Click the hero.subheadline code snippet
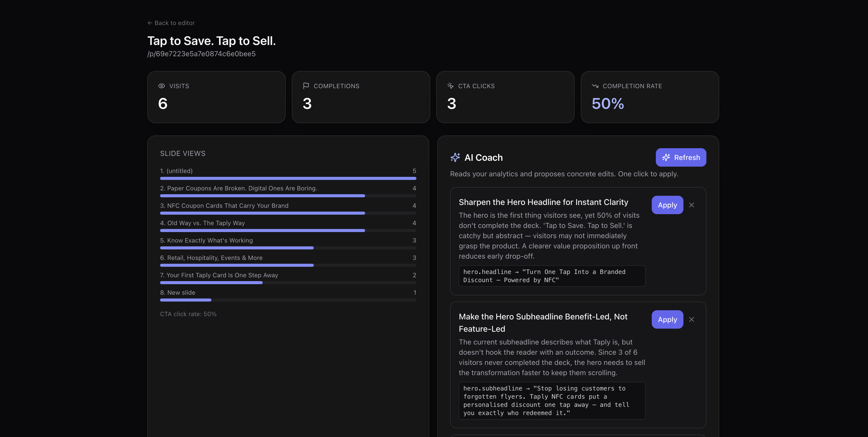This screenshot has height=437, width=868. (x=552, y=401)
